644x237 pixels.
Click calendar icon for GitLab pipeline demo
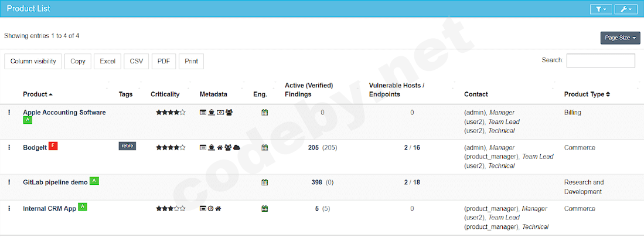pos(264,182)
